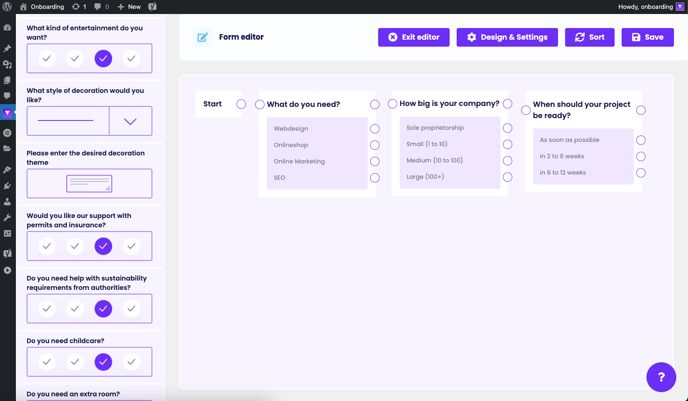
Task: Click round icon below funnel plugin icon
Action: [7, 132]
